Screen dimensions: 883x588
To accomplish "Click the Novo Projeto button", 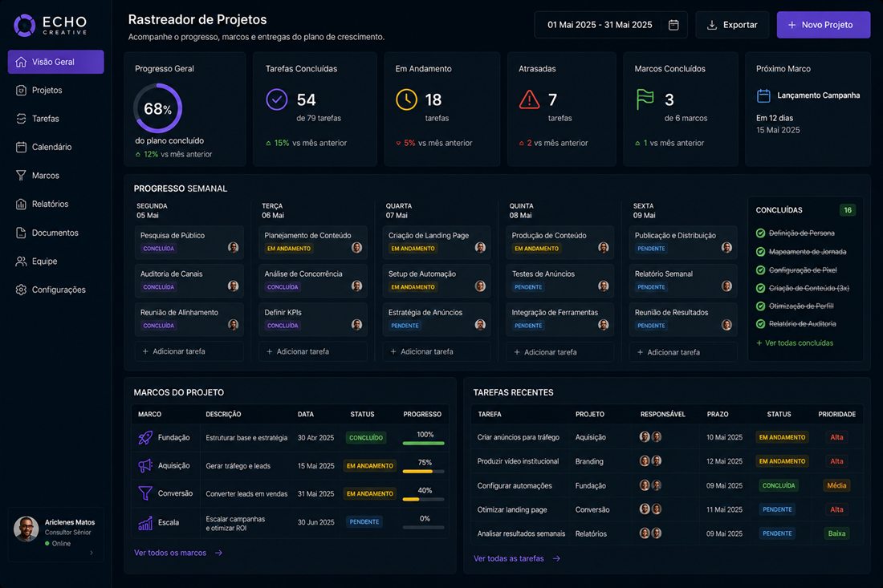I will pos(824,25).
